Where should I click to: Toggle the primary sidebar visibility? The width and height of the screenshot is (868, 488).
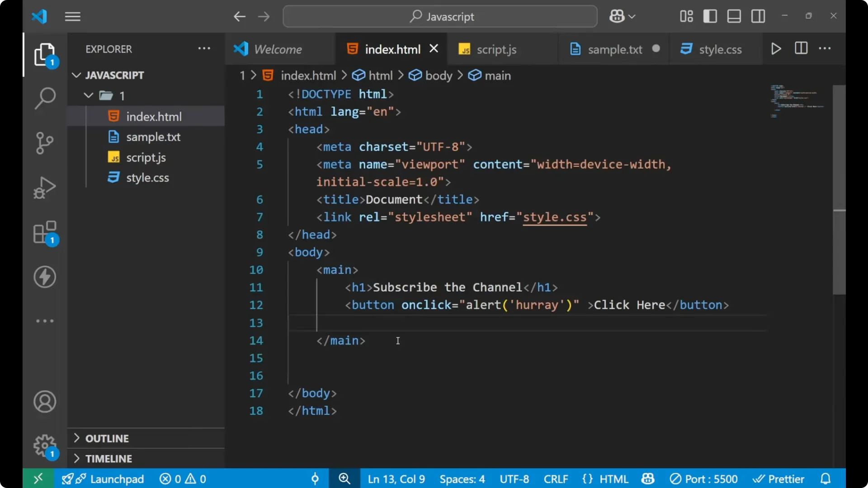(710, 16)
